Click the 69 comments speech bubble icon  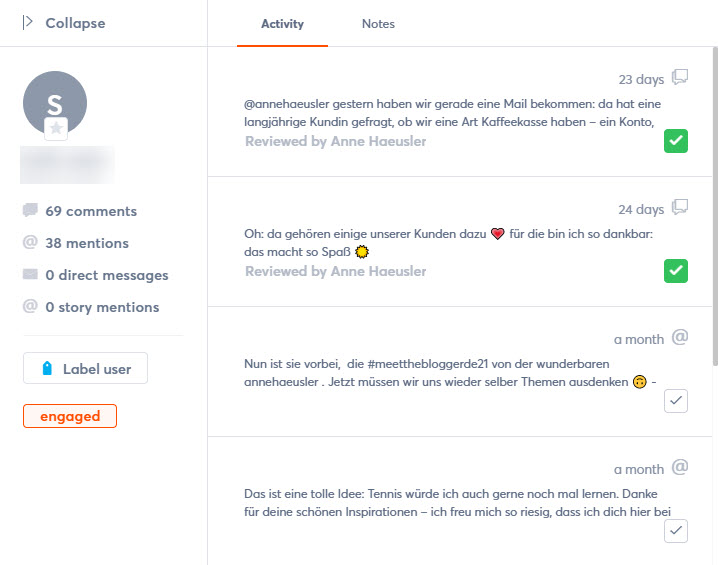[x=30, y=210]
